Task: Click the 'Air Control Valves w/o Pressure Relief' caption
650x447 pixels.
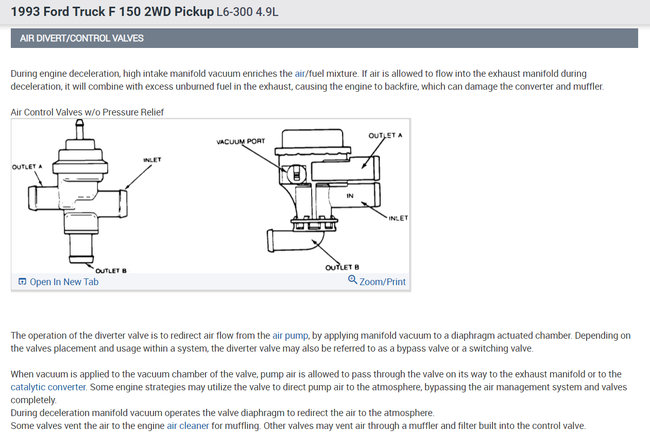Action: [x=87, y=112]
